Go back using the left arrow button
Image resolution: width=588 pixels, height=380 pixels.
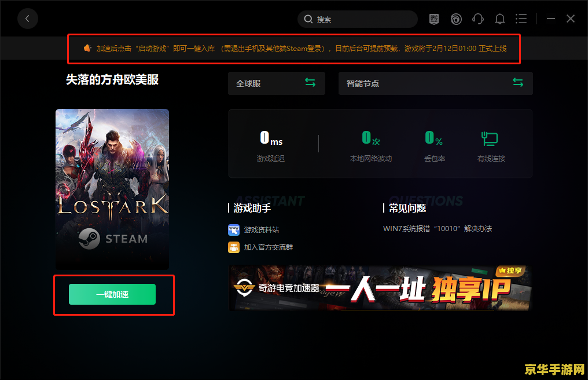[x=27, y=19]
